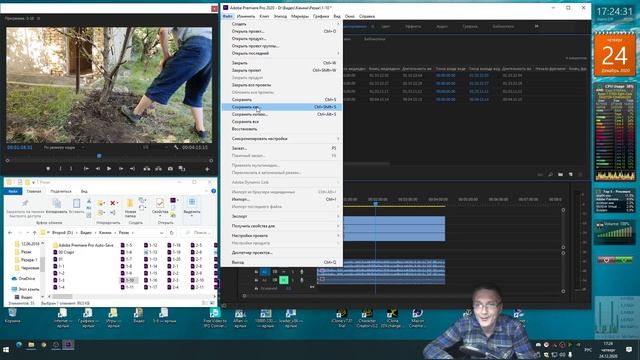Click the Lift button in monitor
This screenshot has width=640, height=360.
point(147,169)
